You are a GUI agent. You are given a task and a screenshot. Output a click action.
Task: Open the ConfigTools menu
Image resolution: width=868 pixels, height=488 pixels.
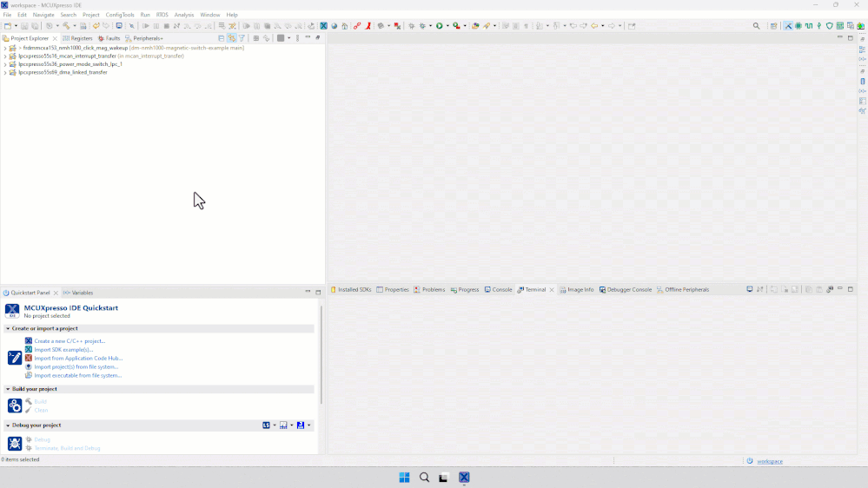pos(120,15)
